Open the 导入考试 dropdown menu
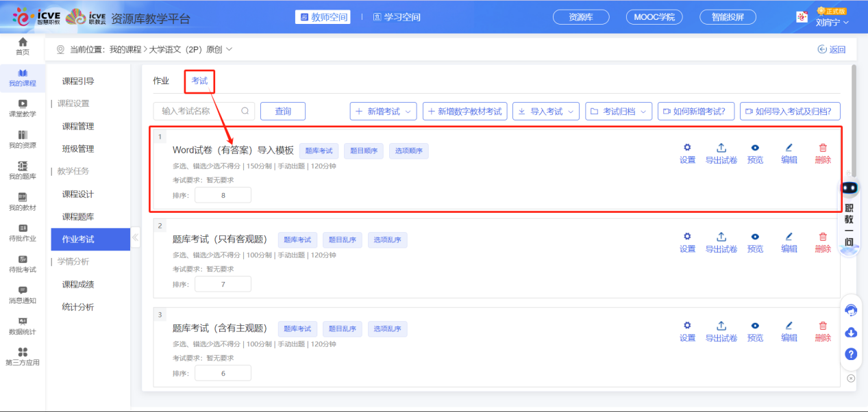The height and width of the screenshot is (412, 868). pyautogui.click(x=545, y=111)
